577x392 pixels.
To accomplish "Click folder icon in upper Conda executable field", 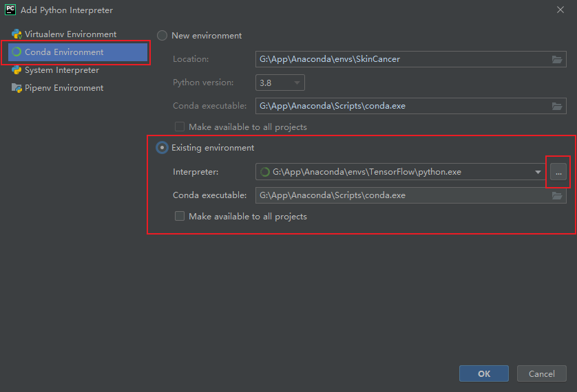I will [557, 106].
